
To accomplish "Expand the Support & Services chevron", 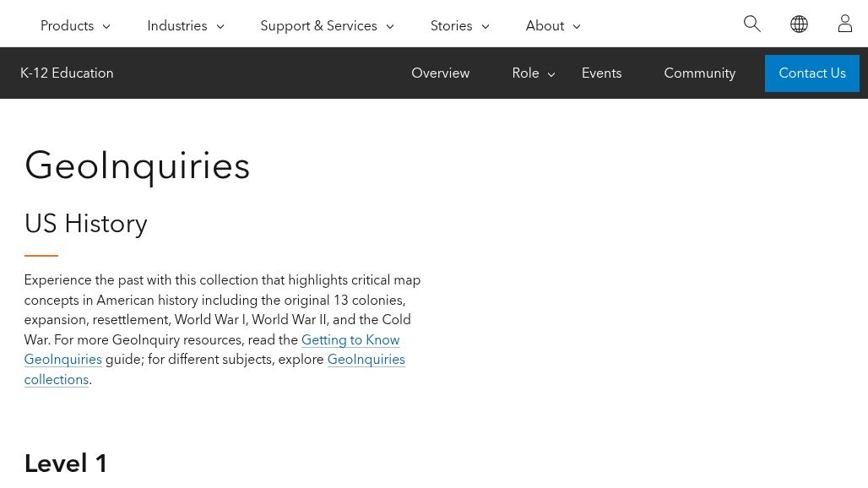I will point(390,26).
